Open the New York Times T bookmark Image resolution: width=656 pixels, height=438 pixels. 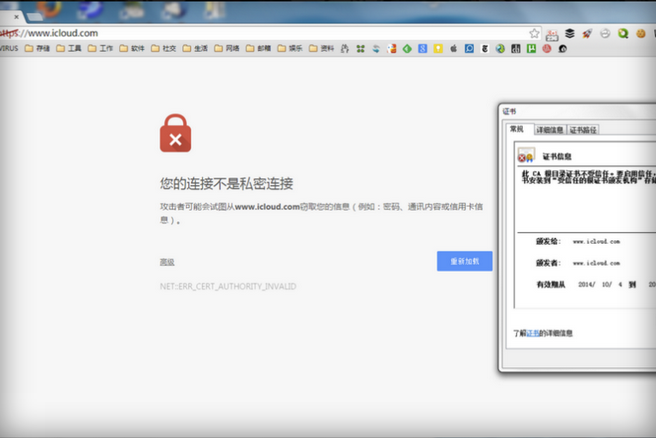[x=484, y=49]
